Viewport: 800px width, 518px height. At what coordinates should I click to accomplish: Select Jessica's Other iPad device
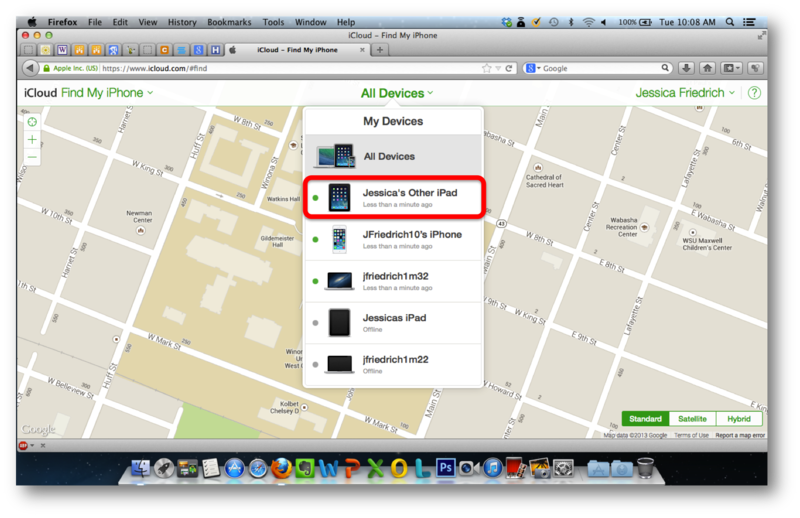(x=394, y=196)
